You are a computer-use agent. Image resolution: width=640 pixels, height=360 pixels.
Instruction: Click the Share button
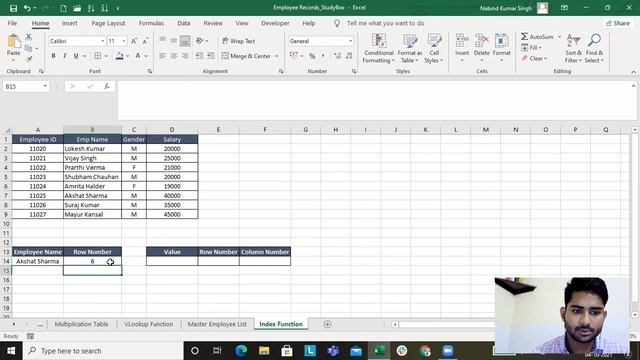[x=618, y=23]
